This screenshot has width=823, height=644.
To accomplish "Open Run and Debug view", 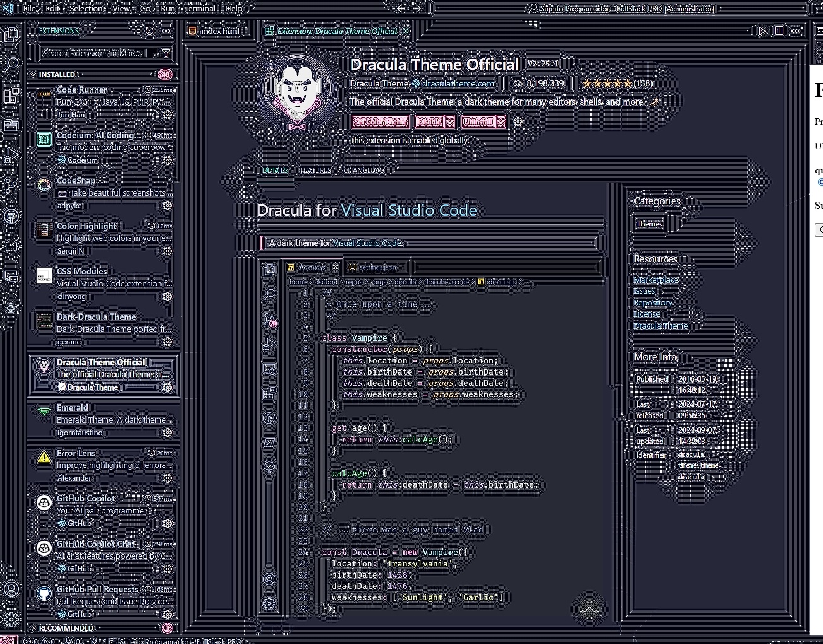I will (x=11, y=156).
